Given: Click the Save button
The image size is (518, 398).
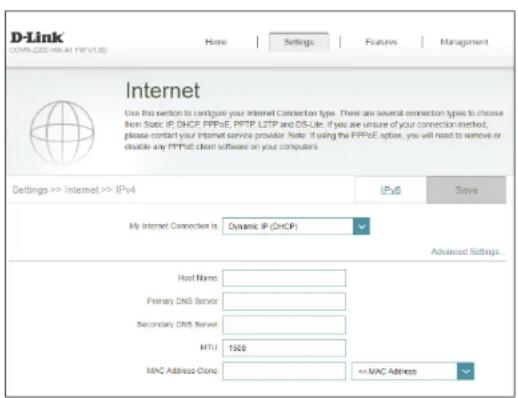Looking at the screenshot, I should [x=466, y=190].
